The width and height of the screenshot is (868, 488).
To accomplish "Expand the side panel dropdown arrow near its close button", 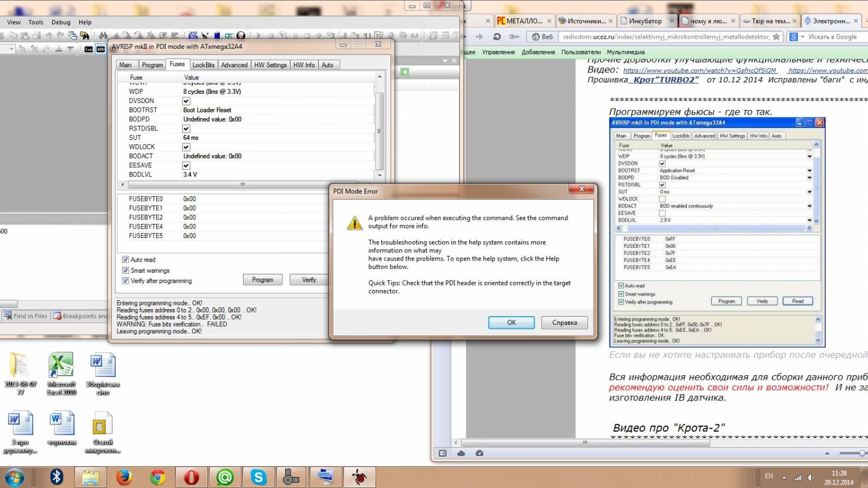I will (x=445, y=60).
